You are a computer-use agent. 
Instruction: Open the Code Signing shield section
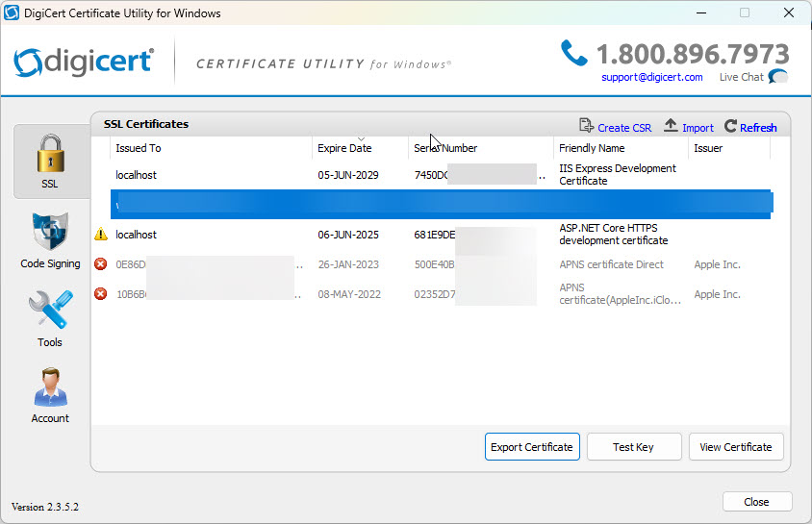point(50,240)
